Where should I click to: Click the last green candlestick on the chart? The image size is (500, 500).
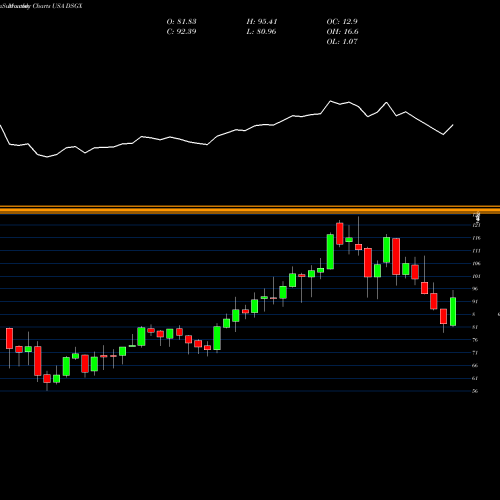tap(453, 311)
